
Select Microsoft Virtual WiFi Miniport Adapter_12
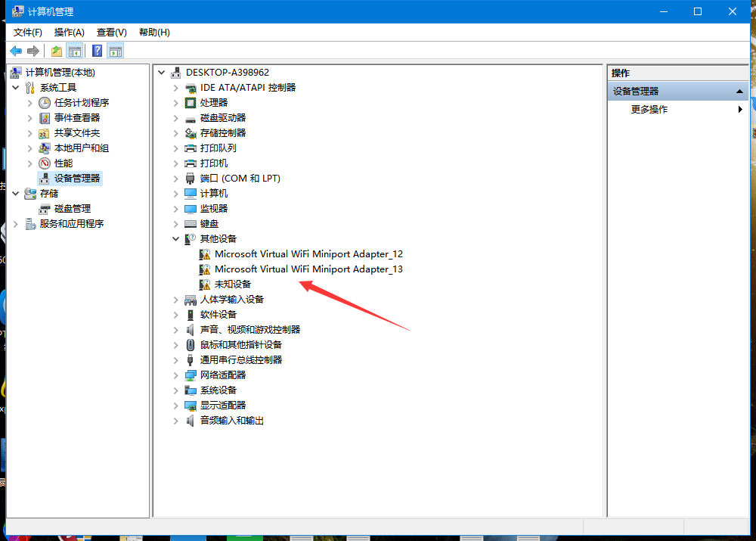click(x=308, y=254)
